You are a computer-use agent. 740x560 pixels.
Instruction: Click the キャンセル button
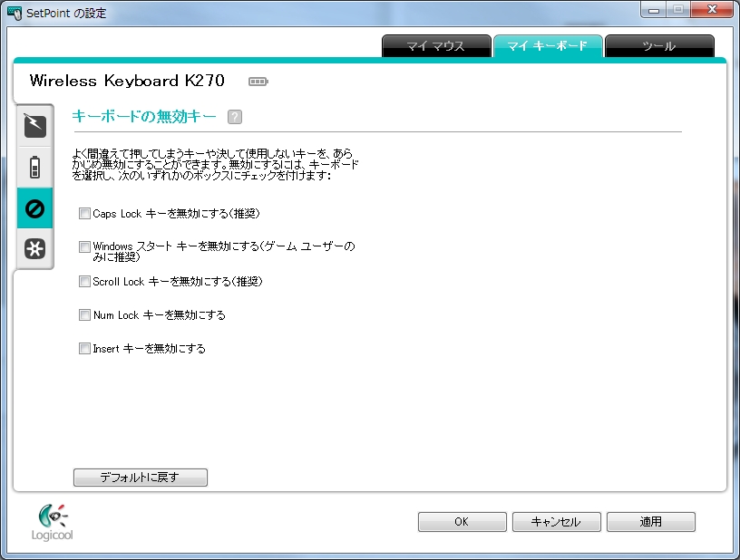(557, 522)
